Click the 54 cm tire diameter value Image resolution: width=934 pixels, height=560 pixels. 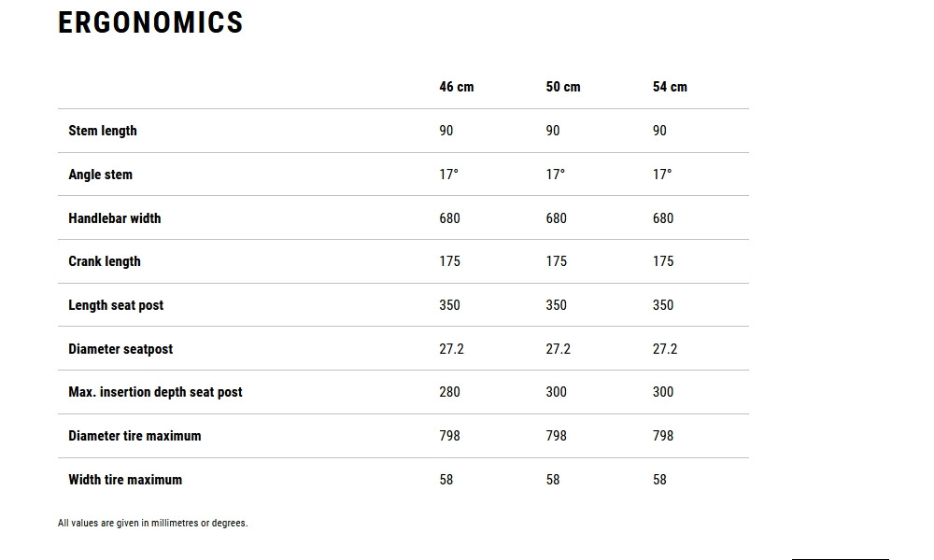coord(662,436)
